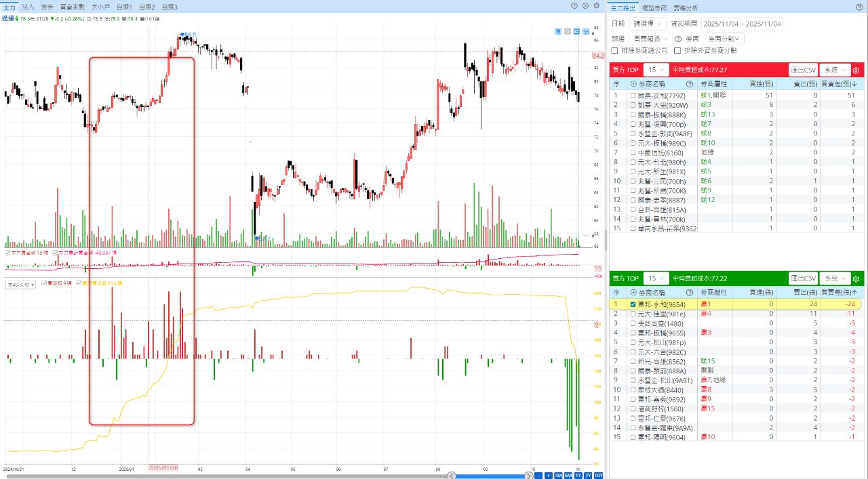Select 美商高盛(1480) seller row

tap(737, 323)
